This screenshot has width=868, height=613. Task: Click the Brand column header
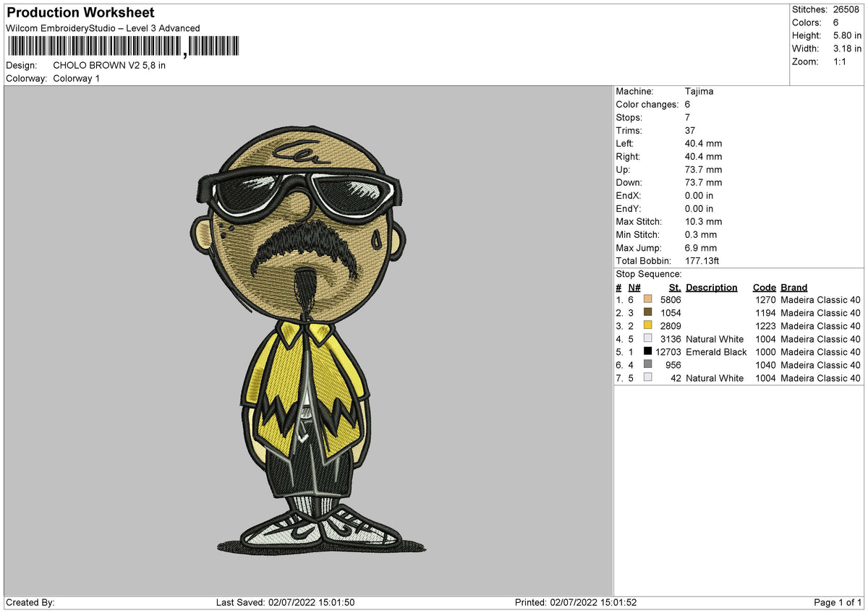pyautogui.click(x=793, y=287)
